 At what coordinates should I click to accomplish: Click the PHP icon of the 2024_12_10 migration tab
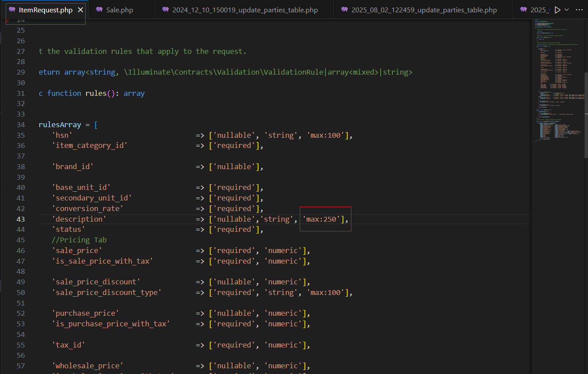point(166,10)
